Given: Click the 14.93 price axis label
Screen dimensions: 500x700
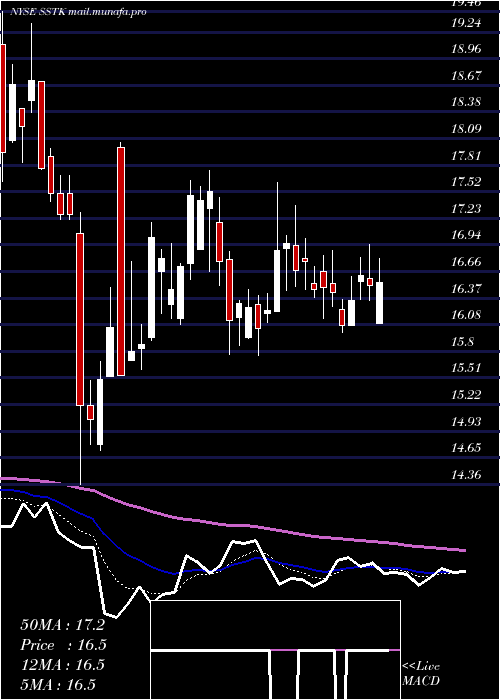Looking at the screenshot, I should pyautogui.click(x=467, y=421).
